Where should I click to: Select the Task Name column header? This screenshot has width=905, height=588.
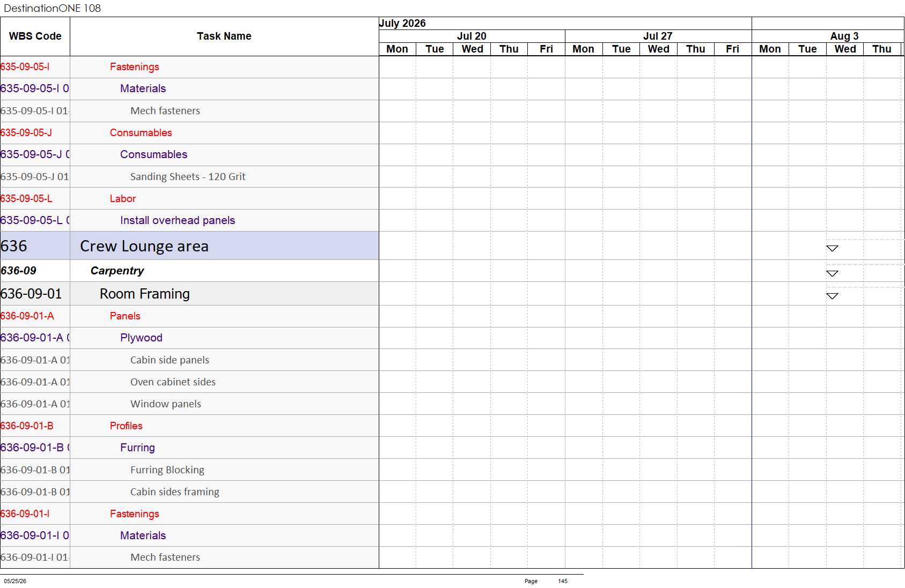(224, 36)
